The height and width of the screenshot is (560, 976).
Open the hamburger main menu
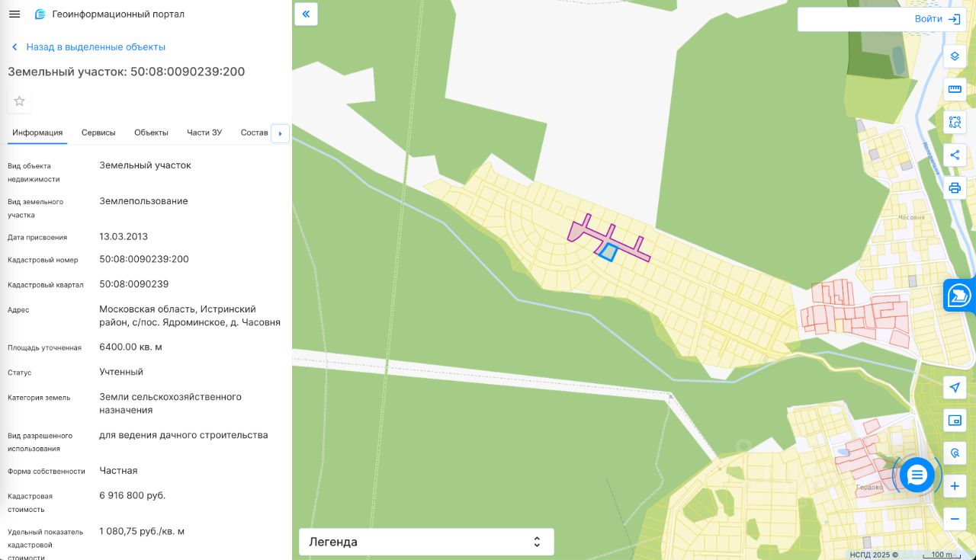(x=14, y=14)
